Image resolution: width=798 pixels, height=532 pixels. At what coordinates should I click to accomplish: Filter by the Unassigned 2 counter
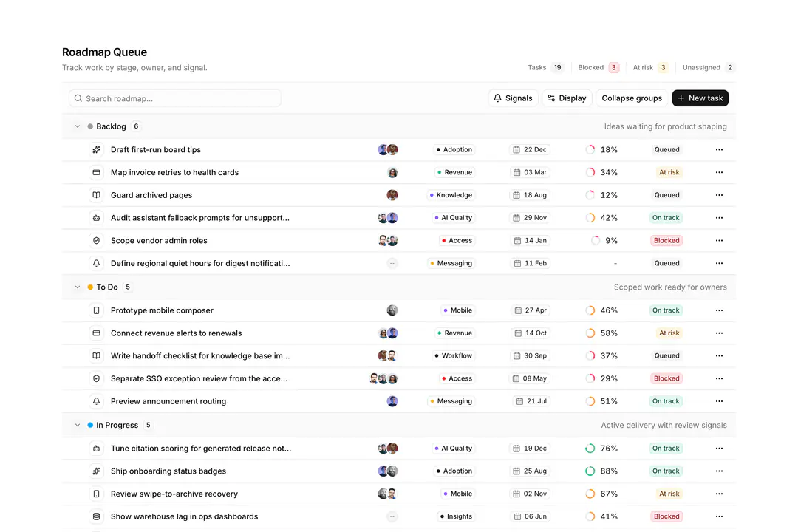(708, 68)
